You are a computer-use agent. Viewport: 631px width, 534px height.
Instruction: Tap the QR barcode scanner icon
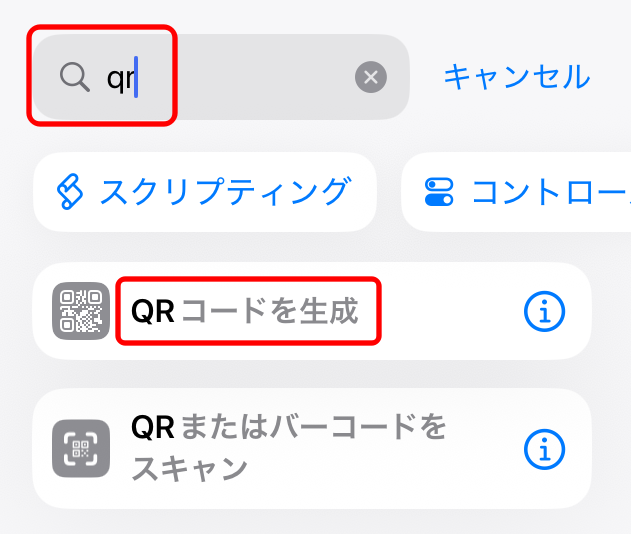point(81,448)
